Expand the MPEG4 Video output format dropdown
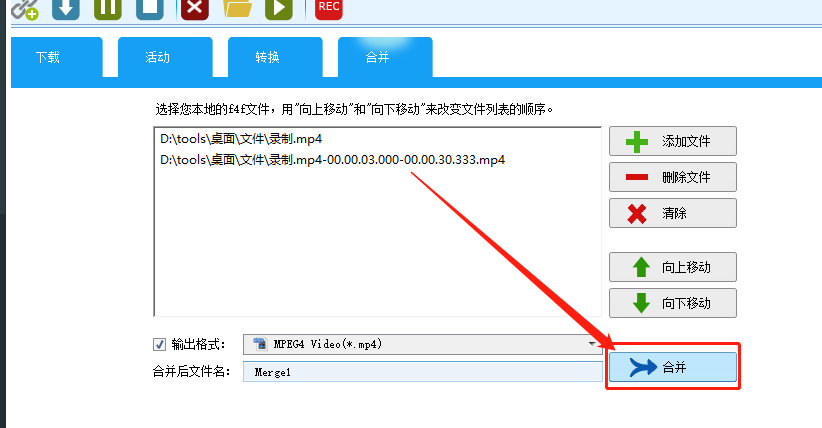The image size is (822, 428). tap(423, 344)
